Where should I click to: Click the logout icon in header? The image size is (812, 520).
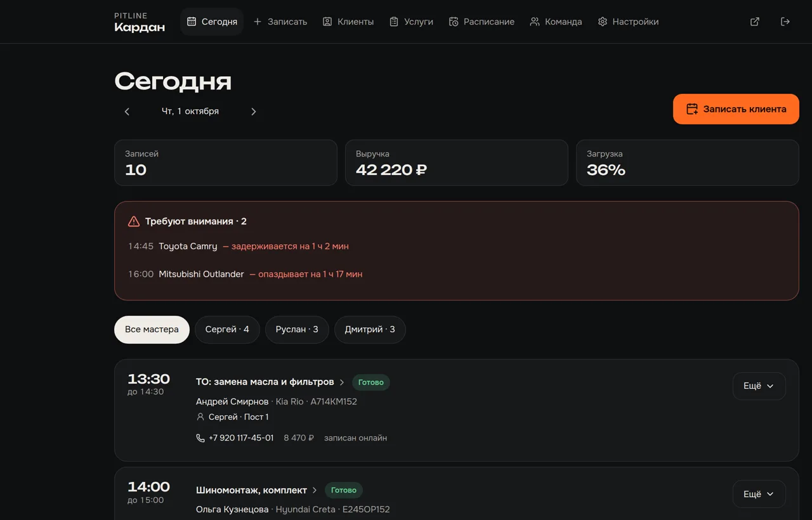(785, 22)
